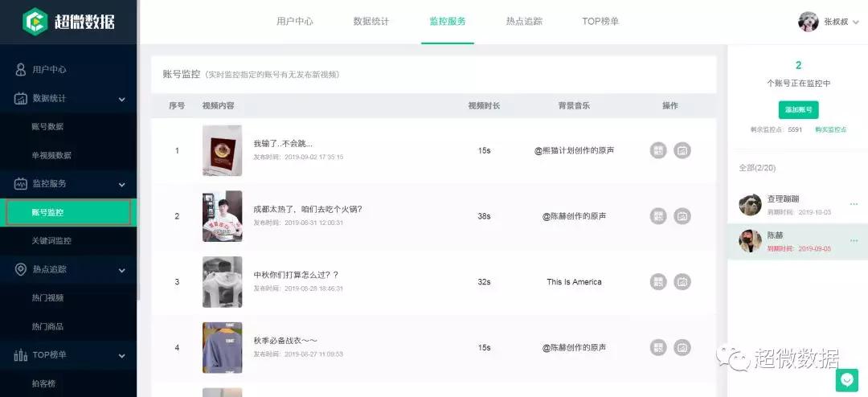Open the chat support icon at bottom right
868x397 pixels.
(846, 380)
